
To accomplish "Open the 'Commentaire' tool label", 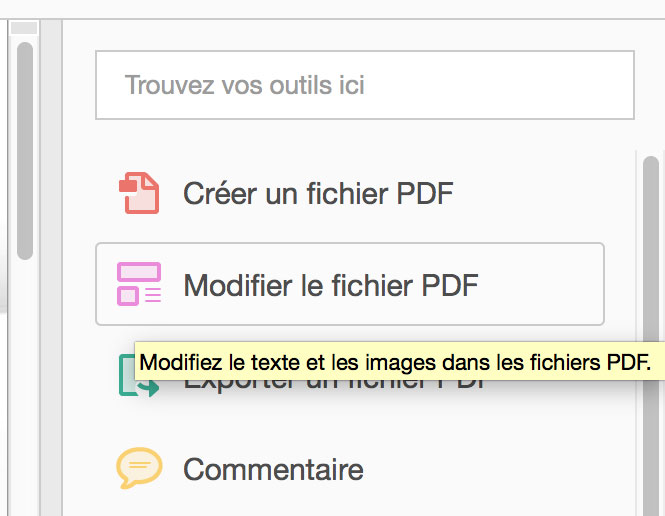I will coord(274,469).
